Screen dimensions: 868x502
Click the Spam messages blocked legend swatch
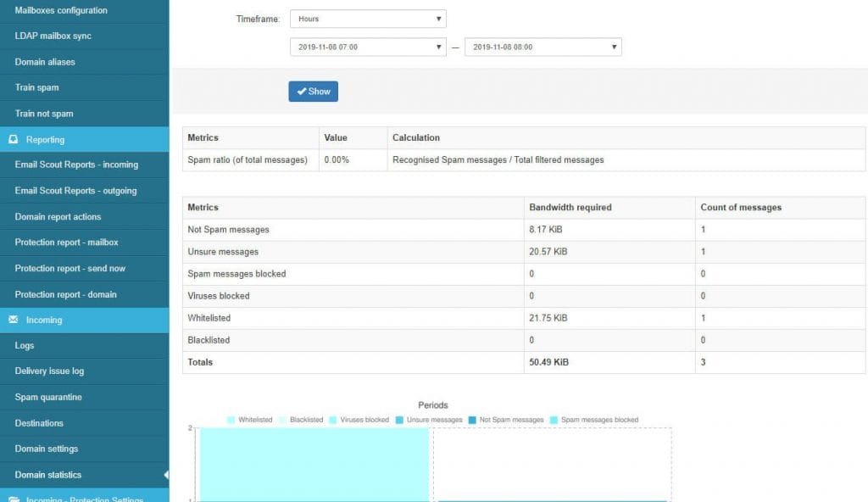(554, 420)
